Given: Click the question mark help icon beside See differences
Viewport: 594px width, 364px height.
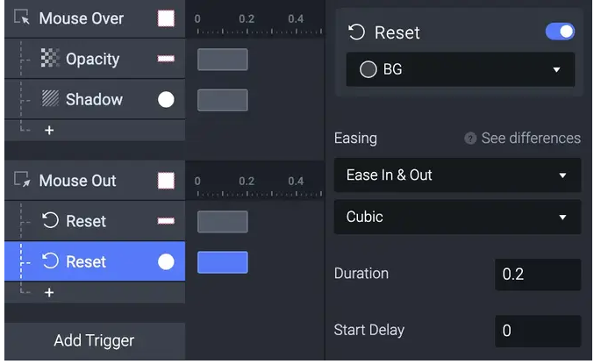Looking at the screenshot, I should [470, 139].
